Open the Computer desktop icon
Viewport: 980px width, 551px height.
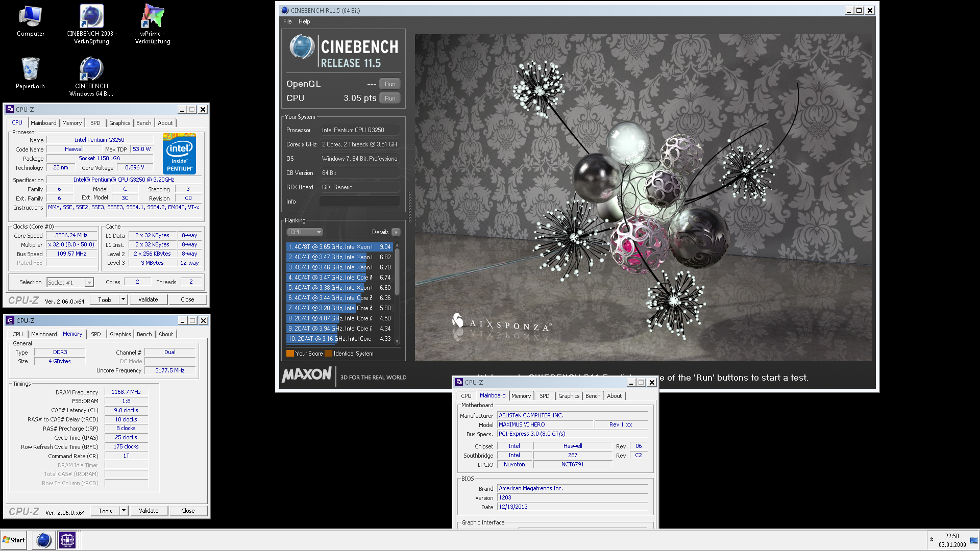[x=31, y=21]
